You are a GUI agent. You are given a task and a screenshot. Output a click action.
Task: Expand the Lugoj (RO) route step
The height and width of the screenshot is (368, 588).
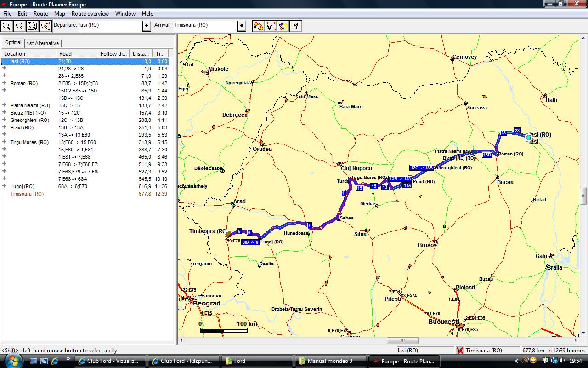tap(5, 186)
